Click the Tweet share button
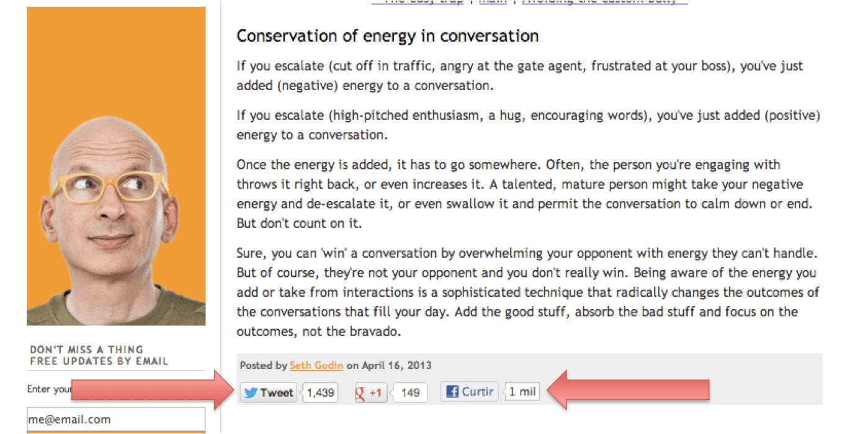 (x=268, y=392)
